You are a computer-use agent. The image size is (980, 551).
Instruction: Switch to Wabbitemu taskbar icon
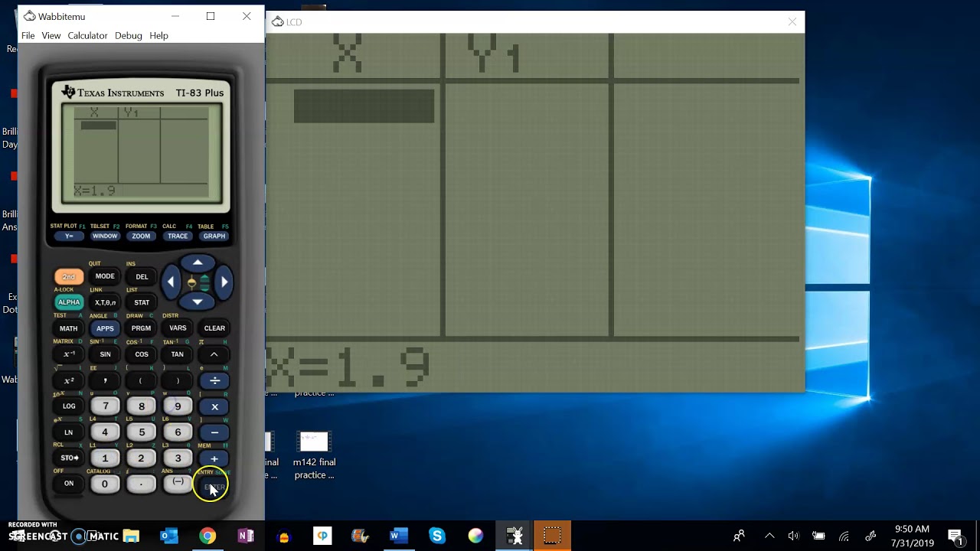click(x=514, y=536)
